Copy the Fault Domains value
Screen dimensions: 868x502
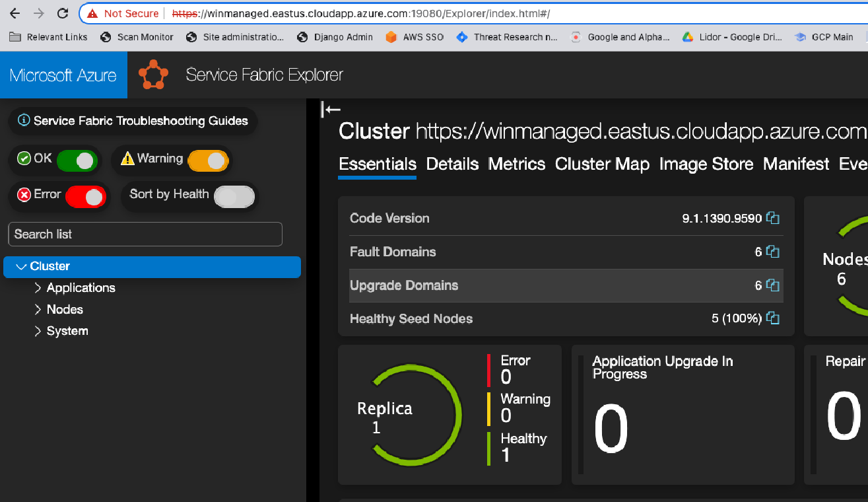pyautogui.click(x=773, y=252)
